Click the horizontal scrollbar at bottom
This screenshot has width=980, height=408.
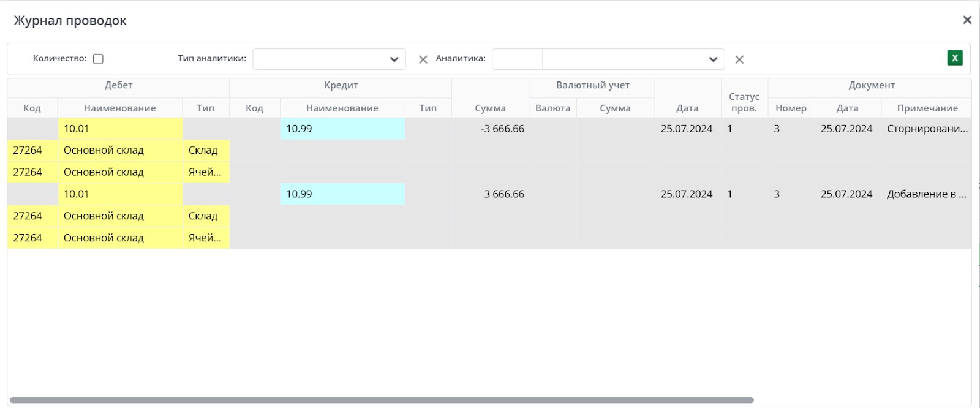381,400
